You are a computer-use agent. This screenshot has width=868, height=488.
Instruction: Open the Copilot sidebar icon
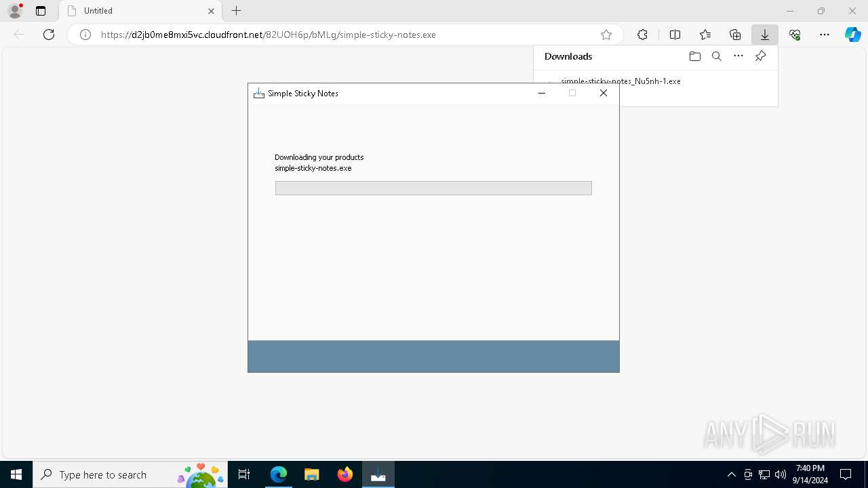pyautogui.click(x=852, y=35)
